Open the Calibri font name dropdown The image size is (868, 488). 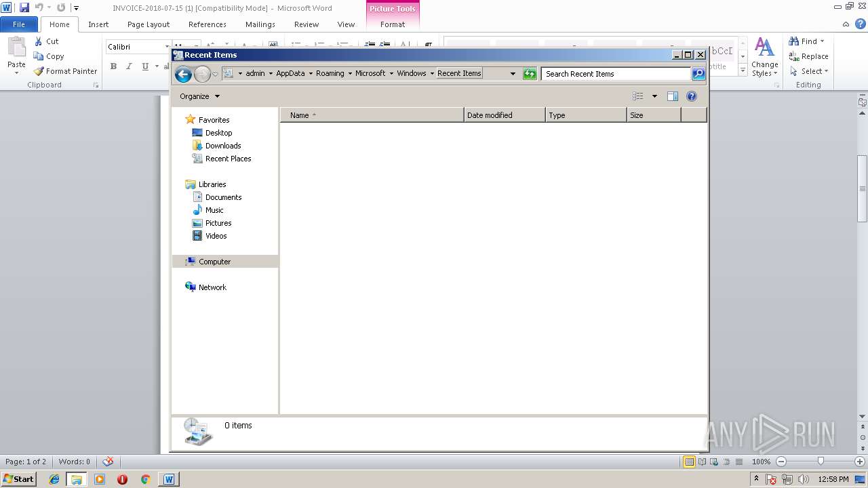[167, 47]
